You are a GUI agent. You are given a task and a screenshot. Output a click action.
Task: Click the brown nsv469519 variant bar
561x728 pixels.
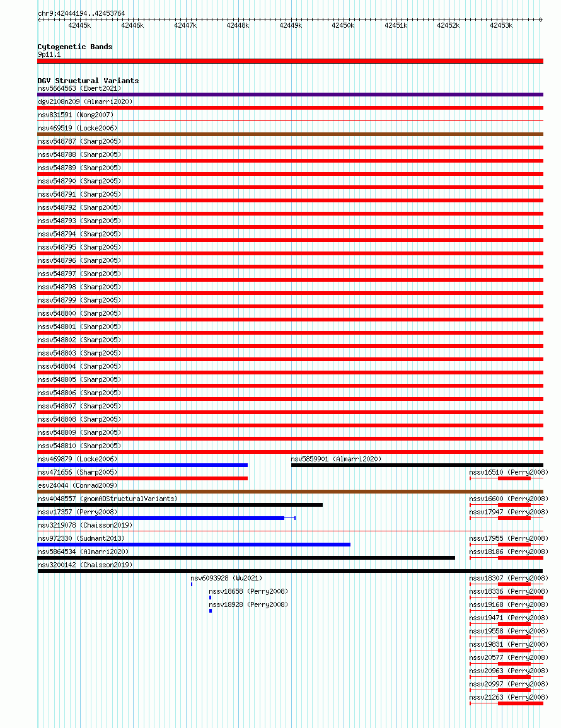pos(290,134)
